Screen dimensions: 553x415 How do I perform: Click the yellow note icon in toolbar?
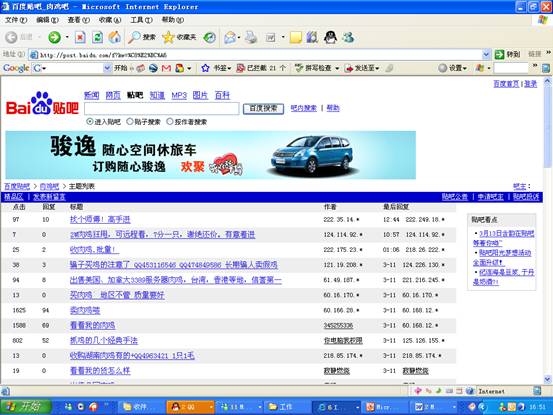coord(296,37)
